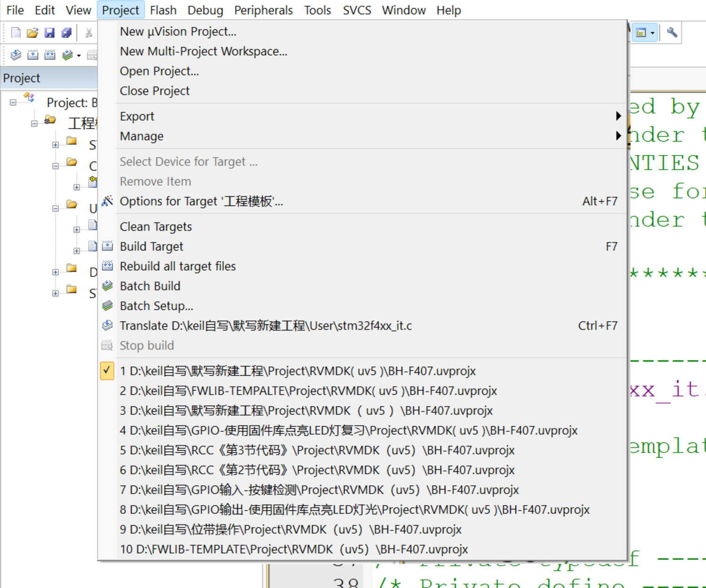This screenshot has height=588, width=706.
Task: Open recent project 5 RCC《第3节代码》
Action: [x=362, y=450]
